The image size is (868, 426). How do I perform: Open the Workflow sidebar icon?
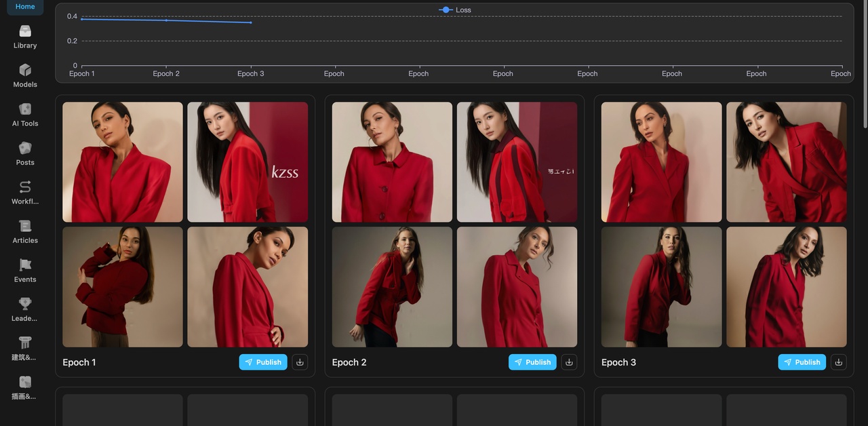tap(25, 187)
